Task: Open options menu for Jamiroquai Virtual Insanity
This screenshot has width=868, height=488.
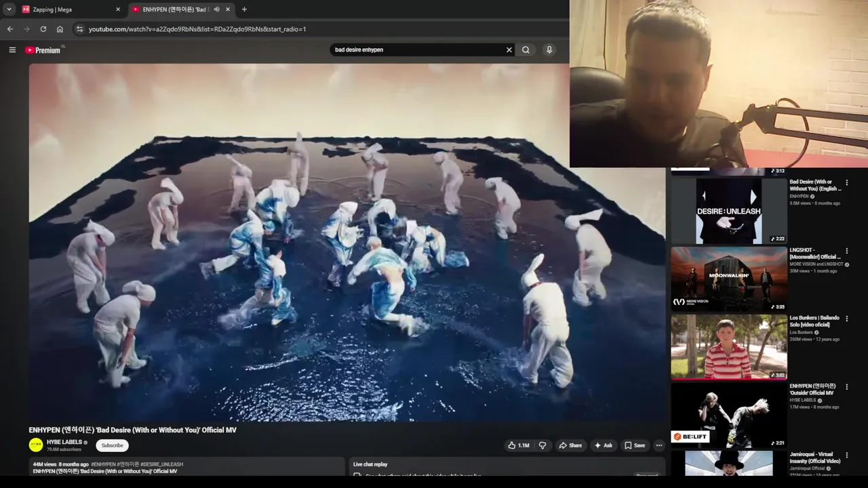Action: tap(846, 455)
